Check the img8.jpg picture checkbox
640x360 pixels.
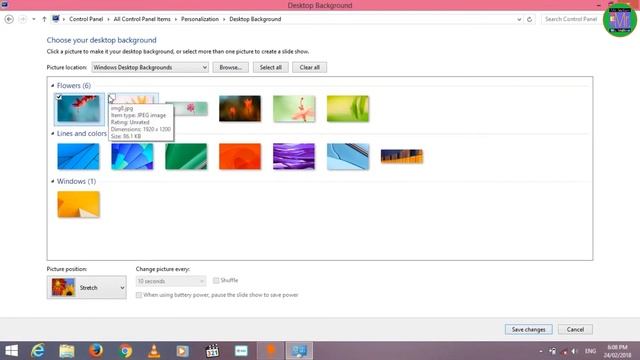(112, 97)
